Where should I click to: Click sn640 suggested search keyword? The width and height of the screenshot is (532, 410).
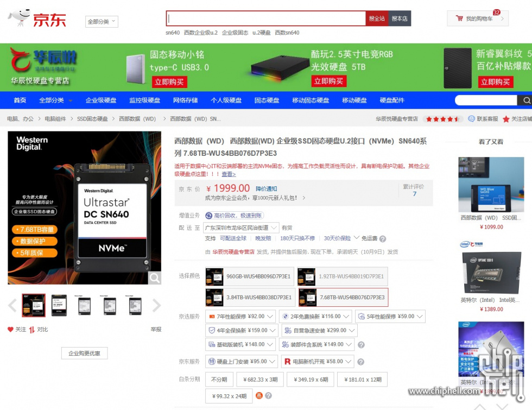point(173,33)
